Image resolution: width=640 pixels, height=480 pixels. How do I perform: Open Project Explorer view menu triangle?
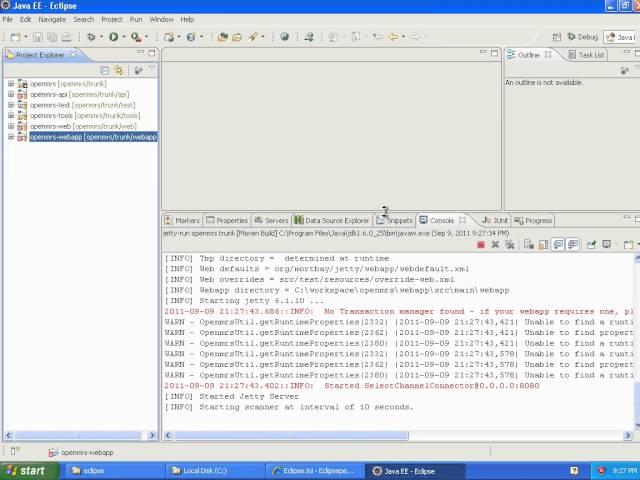tap(152, 69)
